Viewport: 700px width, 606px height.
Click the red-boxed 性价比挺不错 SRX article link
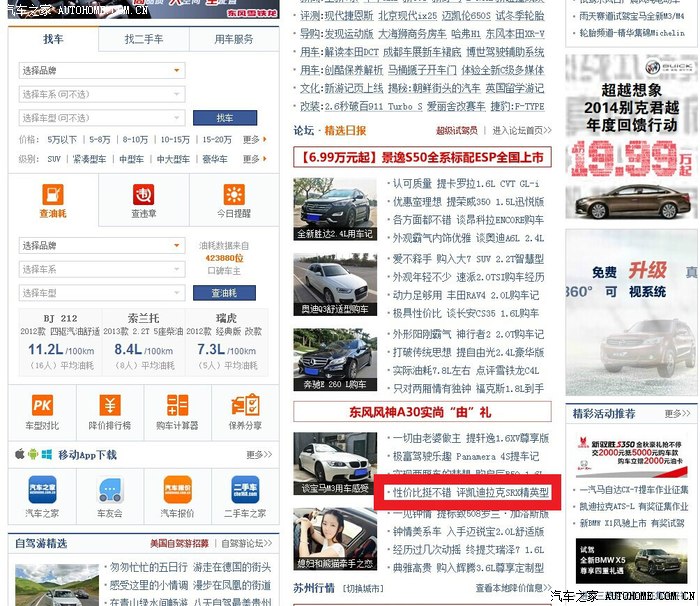(470, 493)
